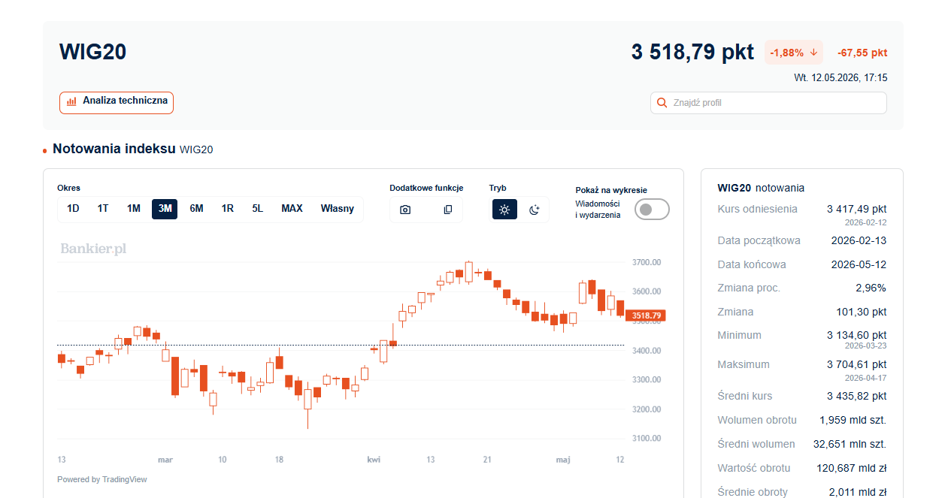The height and width of the screenshot is (498, 948).
Task: Open Analiza techniczna button
Action: click(116, 102)
